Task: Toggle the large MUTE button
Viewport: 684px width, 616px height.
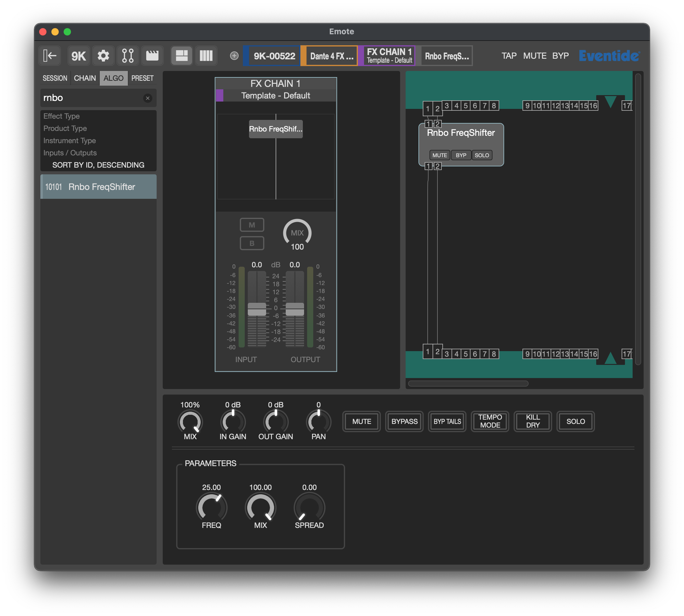Action: tap(362, 421)
